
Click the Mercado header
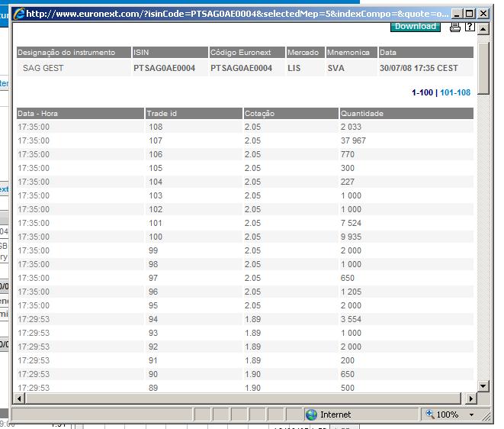pyautogui.click(x=305, y=53)
